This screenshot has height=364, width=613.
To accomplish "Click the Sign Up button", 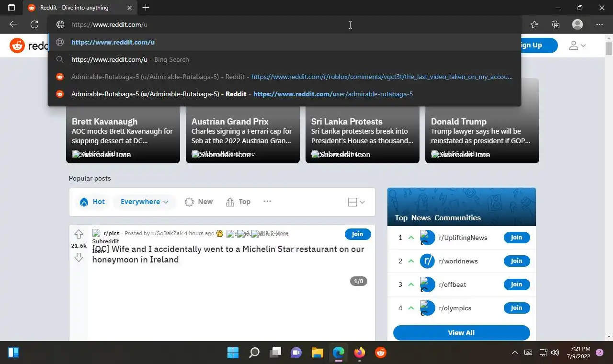I will tap(539, 45).
